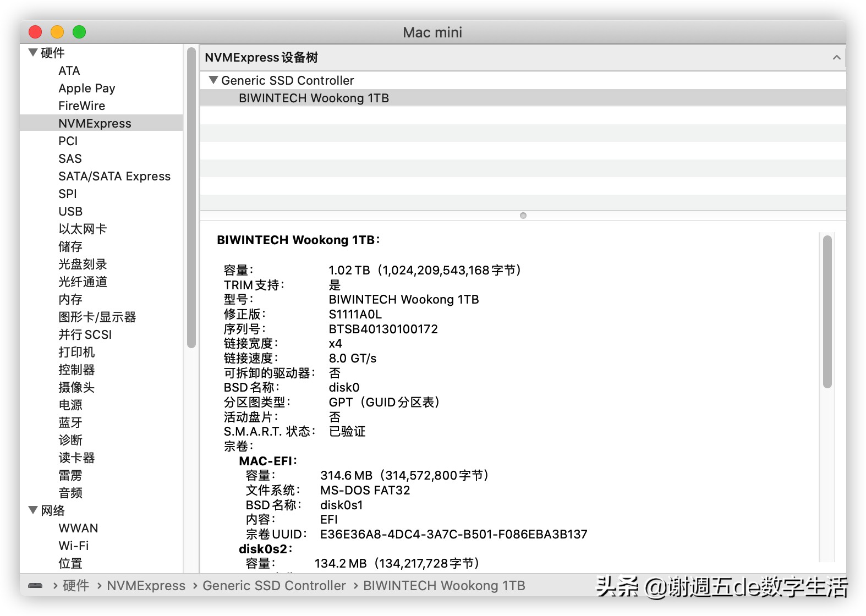Open the 储存 storage entry
The image size is (866, 616).
[x=70, y=246]
